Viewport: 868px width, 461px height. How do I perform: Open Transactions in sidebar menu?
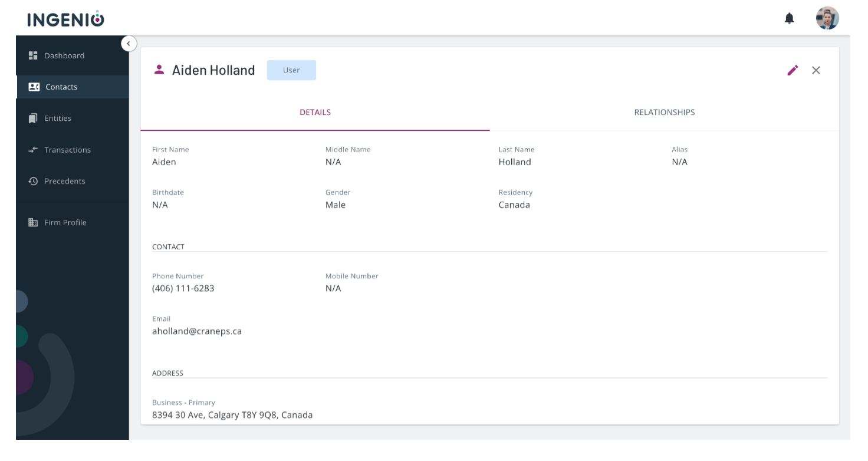click(72, 150)
